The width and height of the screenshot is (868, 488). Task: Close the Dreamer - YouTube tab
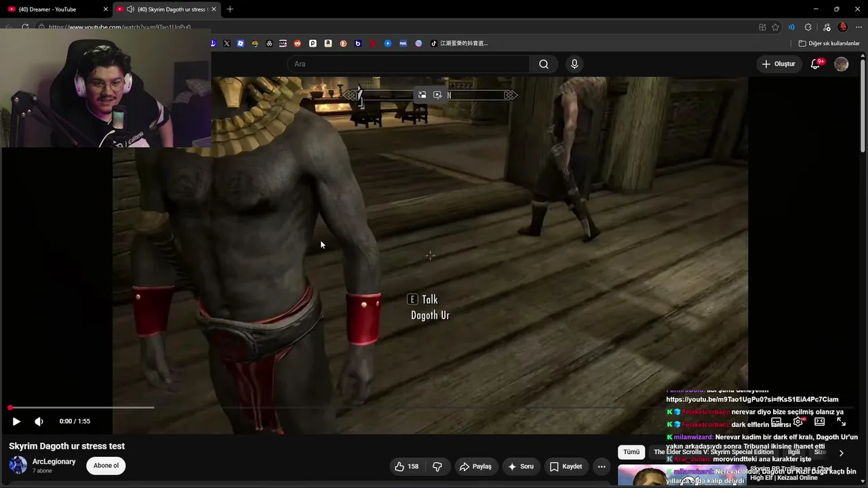106,9
